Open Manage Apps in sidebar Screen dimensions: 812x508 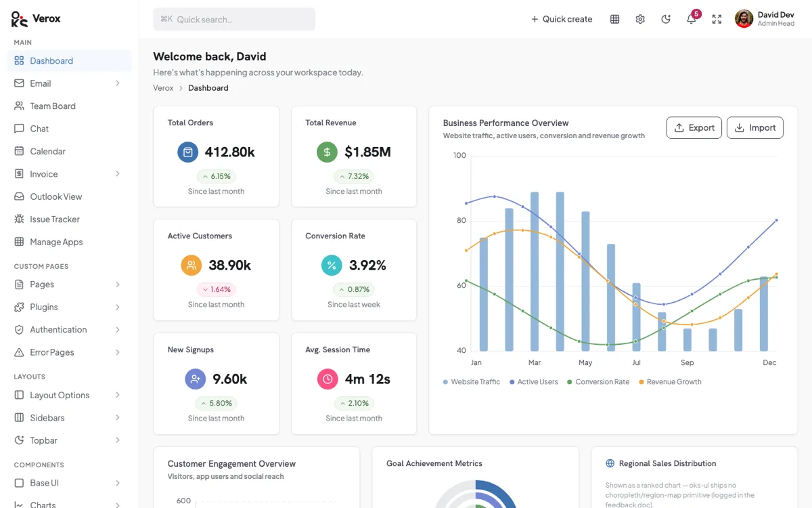pos(69,242)
